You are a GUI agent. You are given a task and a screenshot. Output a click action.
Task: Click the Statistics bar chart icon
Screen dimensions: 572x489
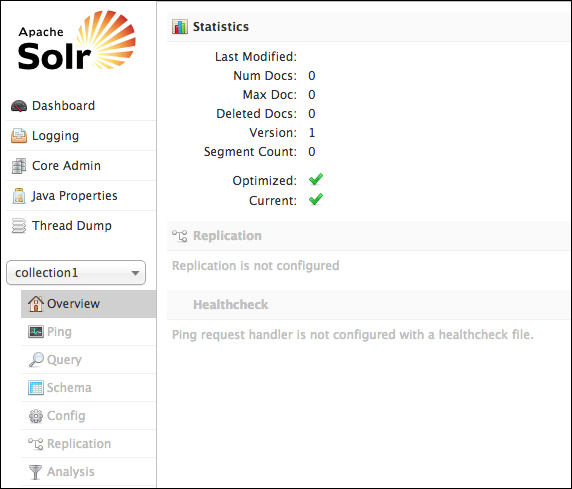coord(180,27)
